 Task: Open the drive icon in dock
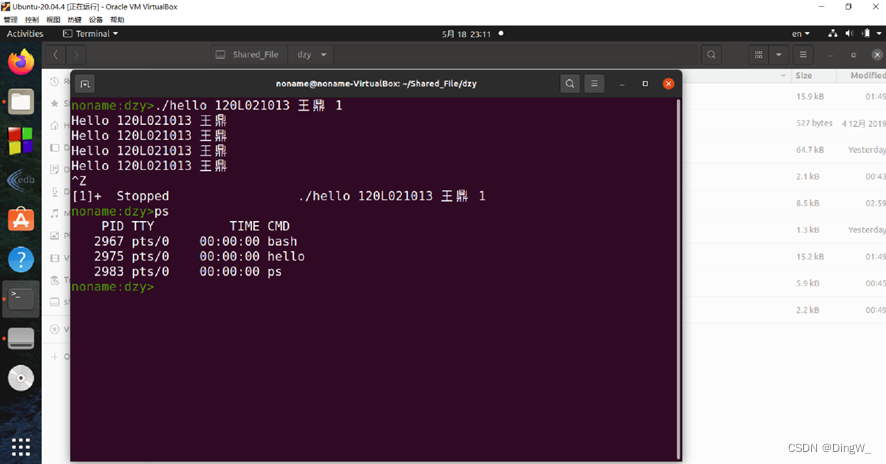[x=21, y=338]
